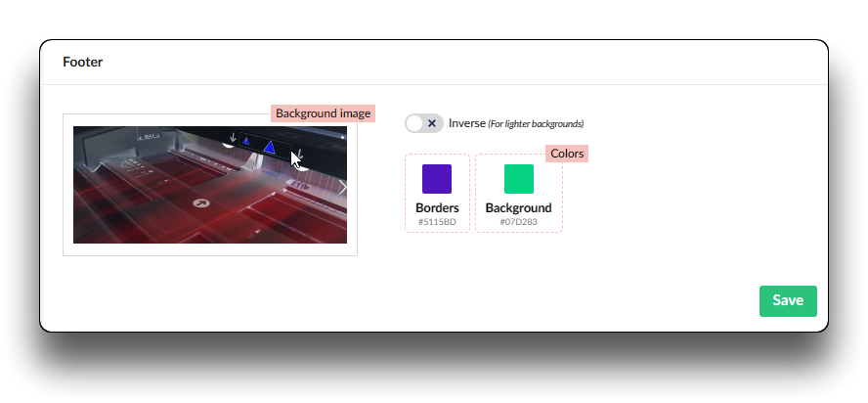The height and width of the screenshot is (403, 868).
Task: Click the left down-arrow icon in image
Action: (232, 138)
